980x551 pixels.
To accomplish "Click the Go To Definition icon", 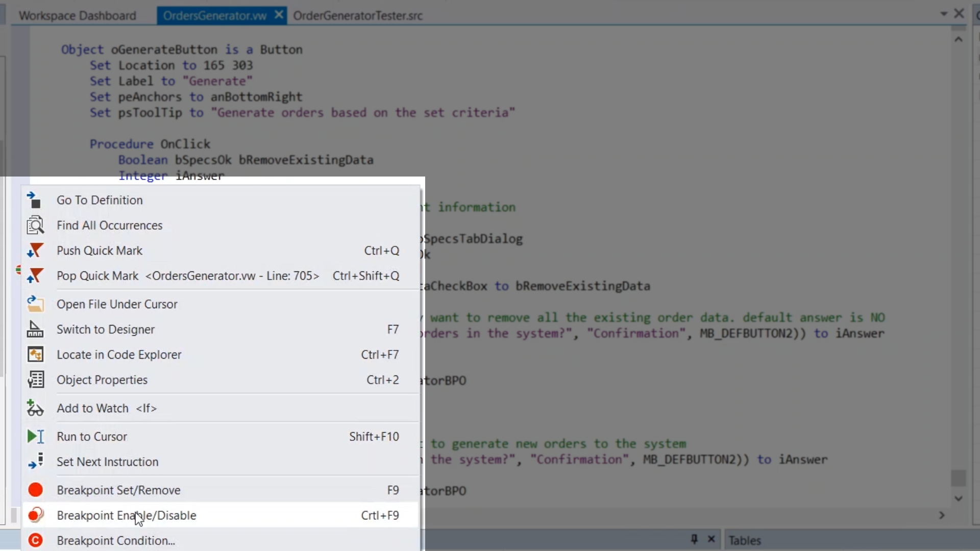I will click(x=35, y=200).
